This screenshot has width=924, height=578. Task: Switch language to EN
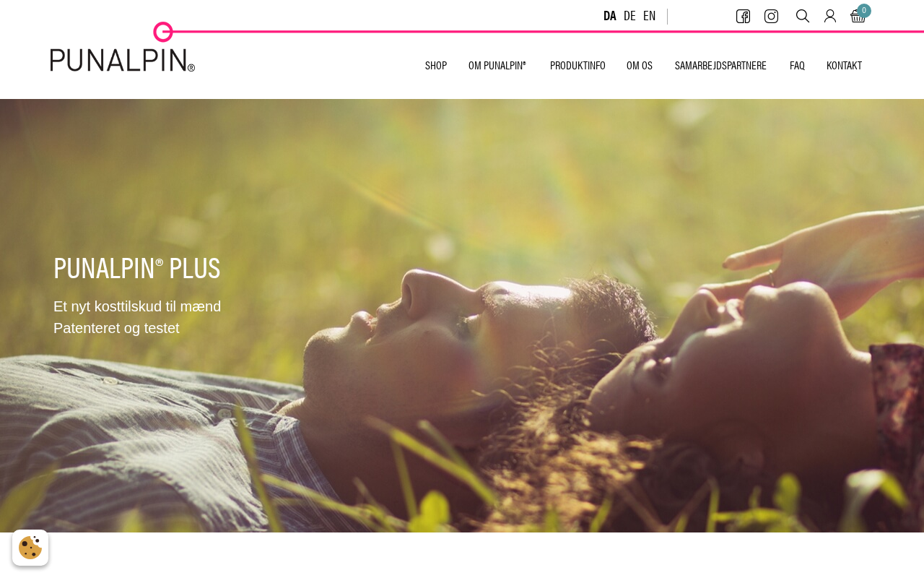click(x=649, y=16)
